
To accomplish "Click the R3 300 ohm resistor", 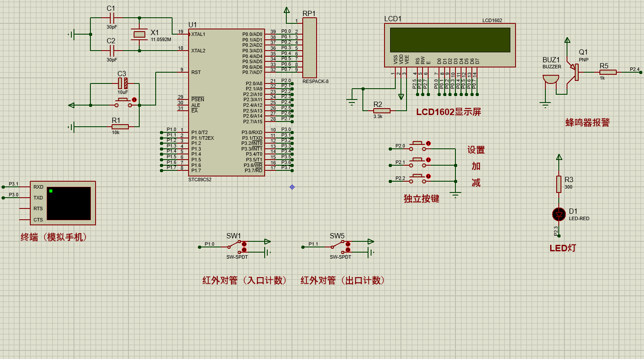I will [559, 184].
